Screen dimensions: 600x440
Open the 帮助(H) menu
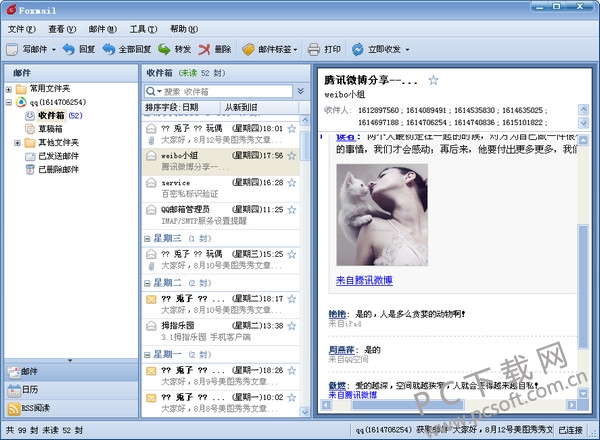click(184, 29)
